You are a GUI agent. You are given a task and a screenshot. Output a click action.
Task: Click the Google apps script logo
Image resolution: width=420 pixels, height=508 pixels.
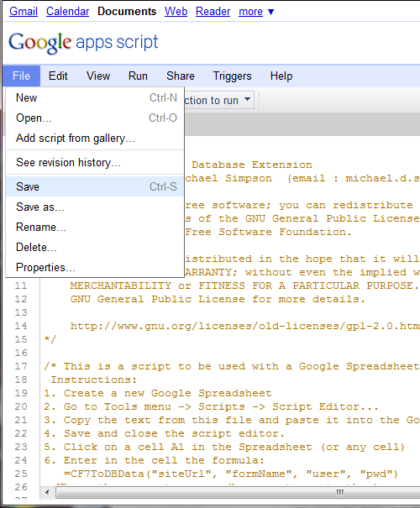(83, 43)
